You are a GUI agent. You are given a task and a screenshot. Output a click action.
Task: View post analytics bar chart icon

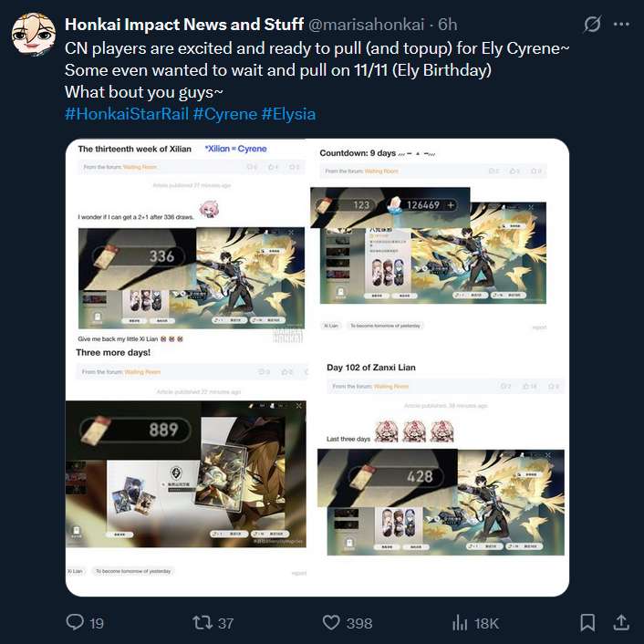(x=460, y=622)
